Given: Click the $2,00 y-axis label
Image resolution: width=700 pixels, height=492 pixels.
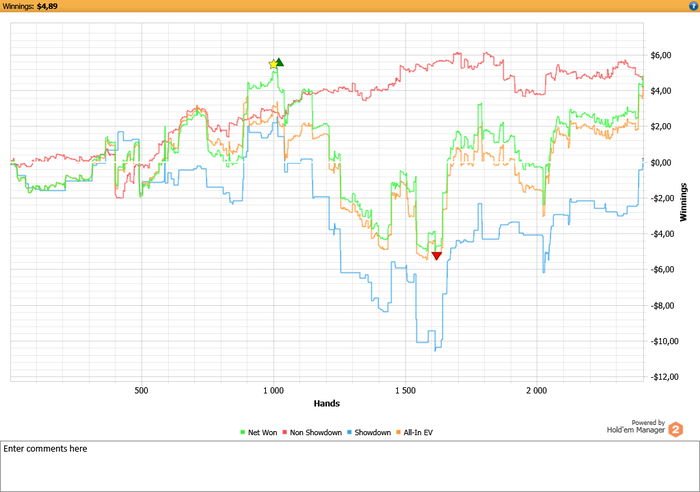Looking at the screenshot, I should (x=661, y=127).
